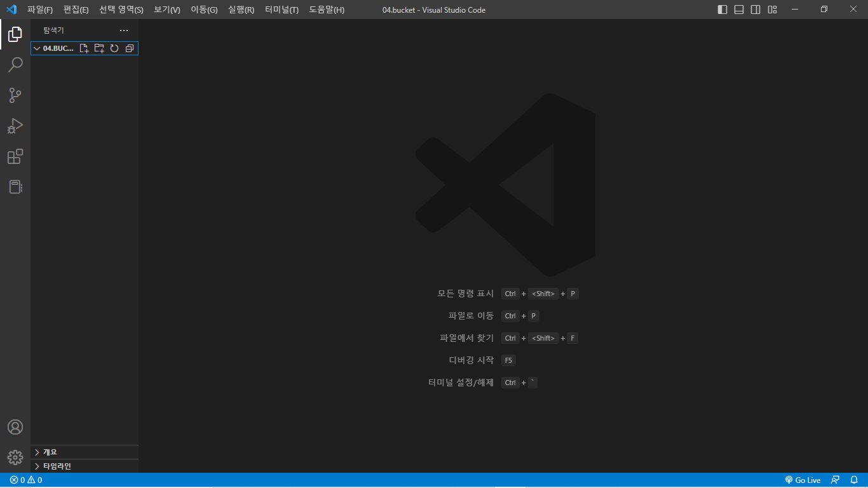Open the notifications bell
The height and width of the screenshot is (488, 868).
[x=854, y=480]
